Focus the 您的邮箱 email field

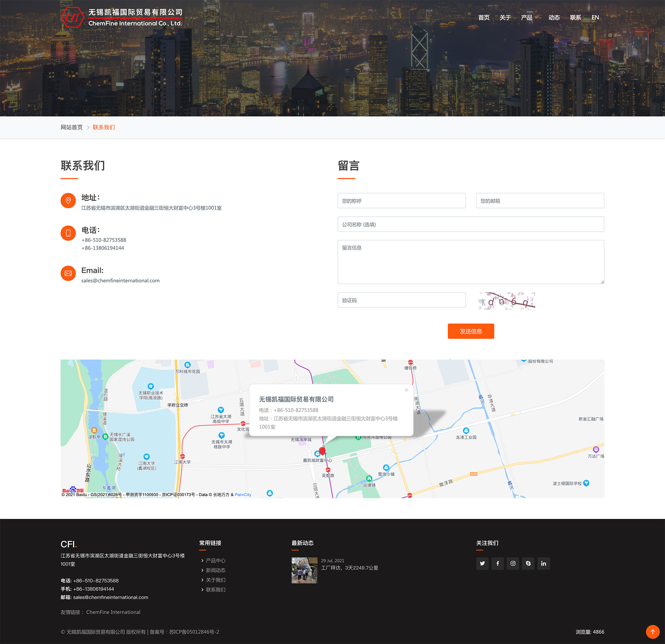click(540, 201)
